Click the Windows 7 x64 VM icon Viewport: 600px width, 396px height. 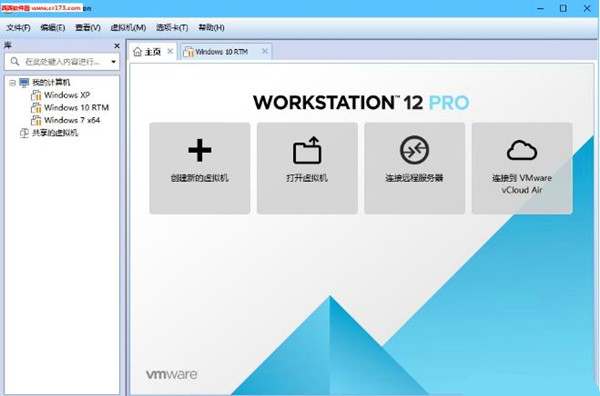[x=36, y=120]
